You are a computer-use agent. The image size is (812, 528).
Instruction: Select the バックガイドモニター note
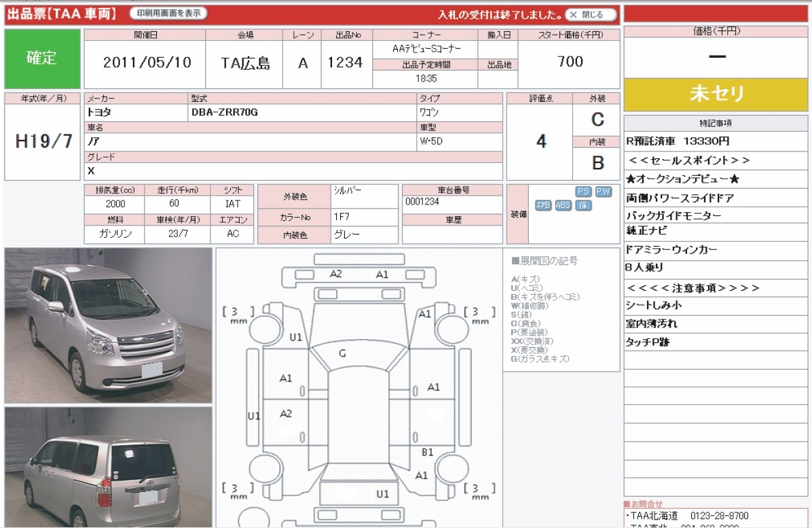click(x=673, y=215)
